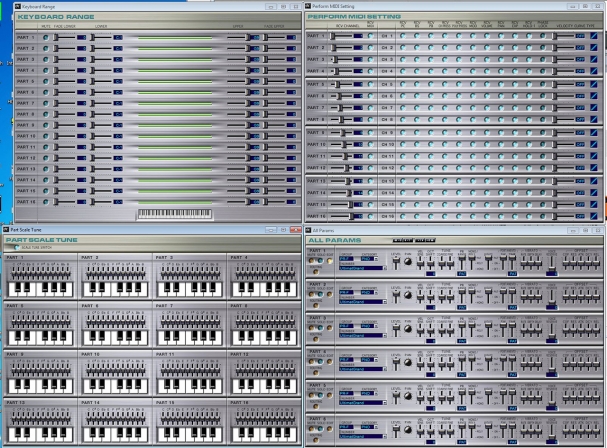Click Part 3 Routing LED in All Params
Image resolution: width=607 pixels, height=448 pixels.
316,339
